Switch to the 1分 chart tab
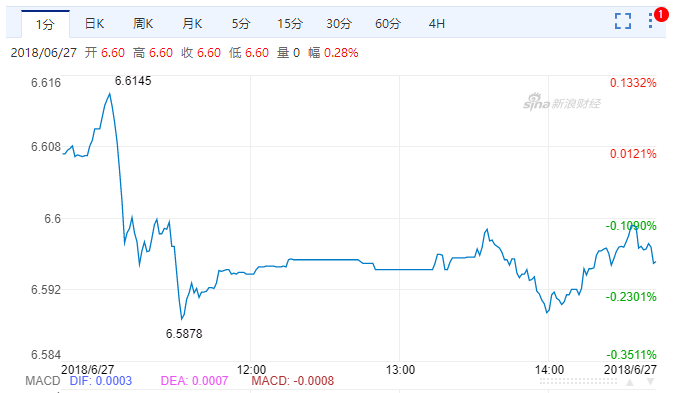Image resolution: width=677 pixels, height=393 pixels. (45, 24)
